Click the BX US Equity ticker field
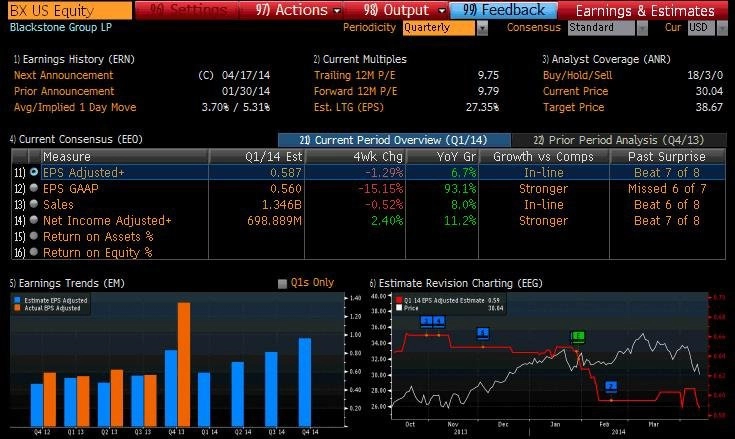The height and width of the screenshot is (439, 735). pos(70,10)
